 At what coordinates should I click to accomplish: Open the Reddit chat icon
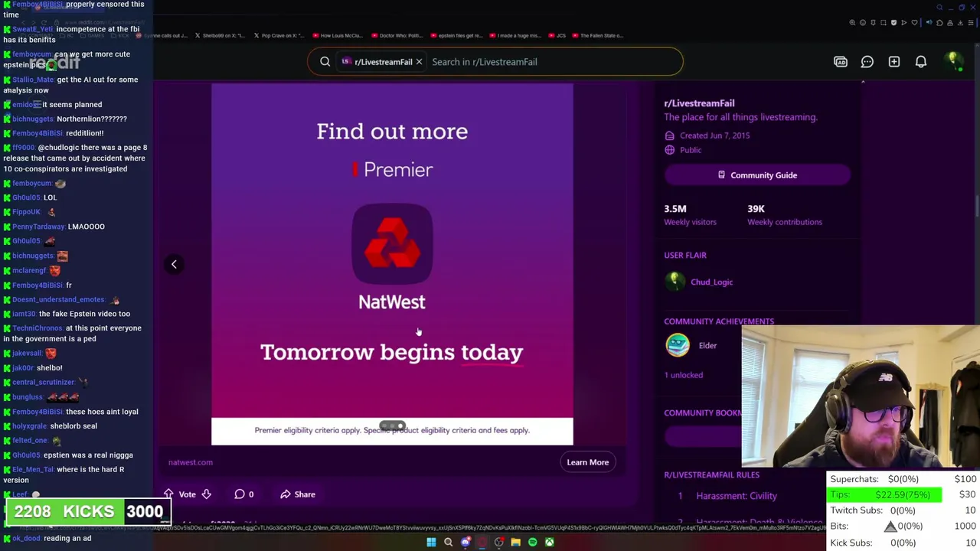[x=867, y=62]
